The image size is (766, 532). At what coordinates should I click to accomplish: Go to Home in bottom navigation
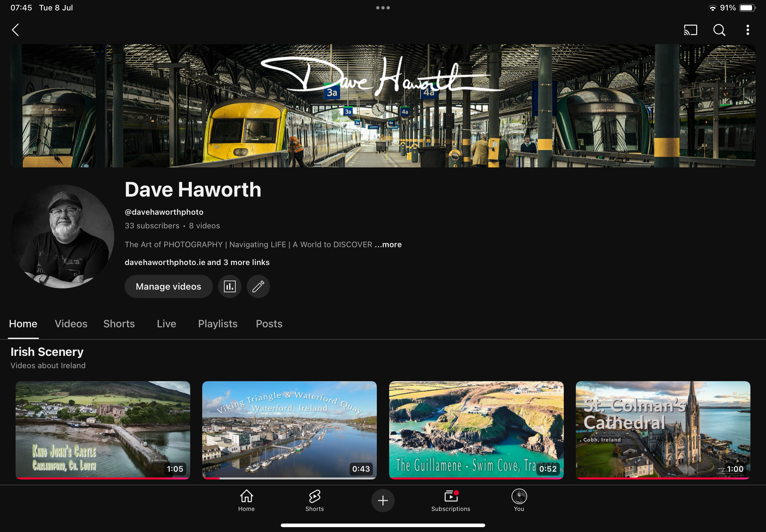point(246,500)
